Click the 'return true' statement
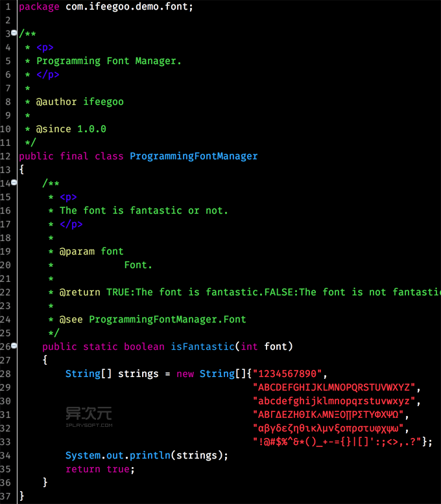441x504 pixels. click(x=100, y=469)
